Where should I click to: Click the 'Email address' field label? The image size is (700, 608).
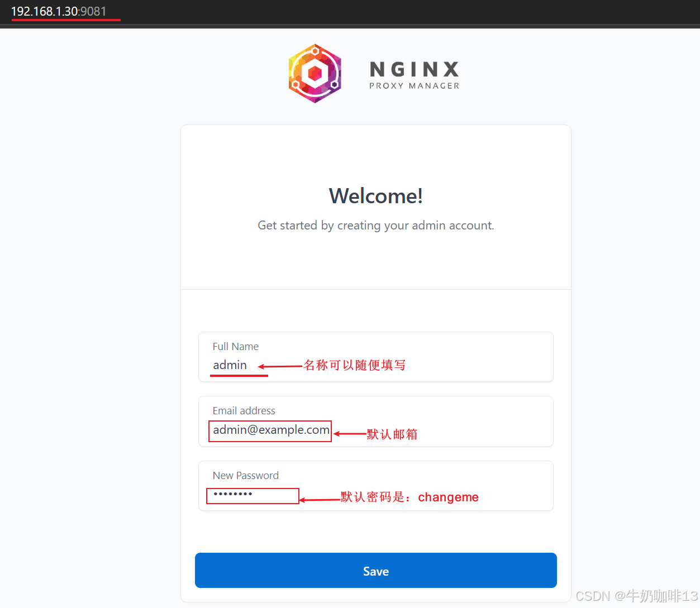244,411
